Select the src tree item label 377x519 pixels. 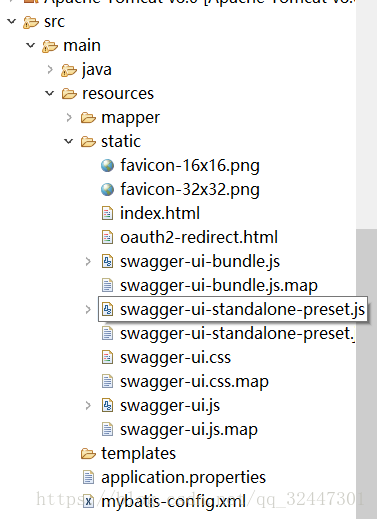(x=54, y=22)
